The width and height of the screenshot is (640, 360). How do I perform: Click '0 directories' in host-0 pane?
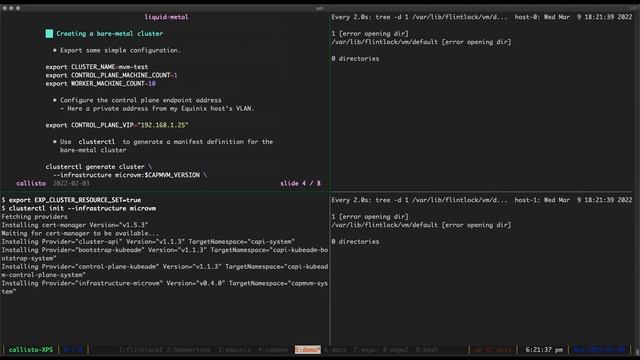[x=355, y=58]
